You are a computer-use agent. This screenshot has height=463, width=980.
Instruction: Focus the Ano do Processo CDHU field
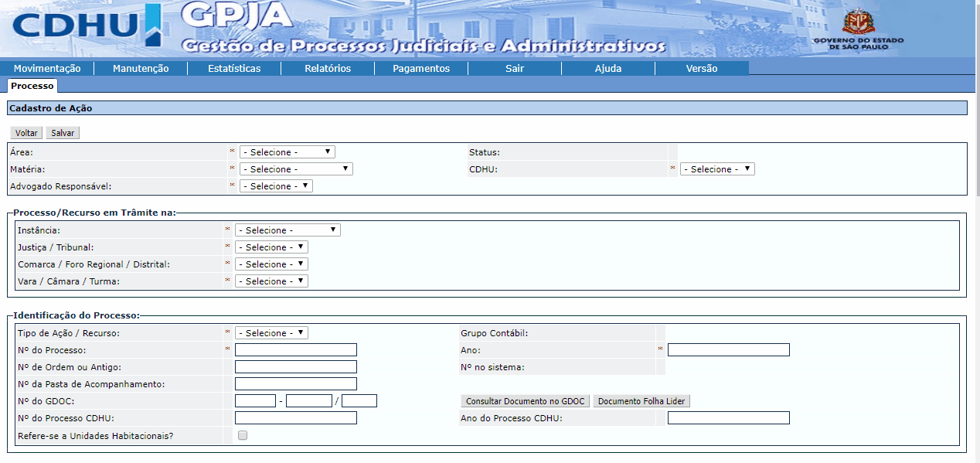pyautogui.click(x=729, y=418)
